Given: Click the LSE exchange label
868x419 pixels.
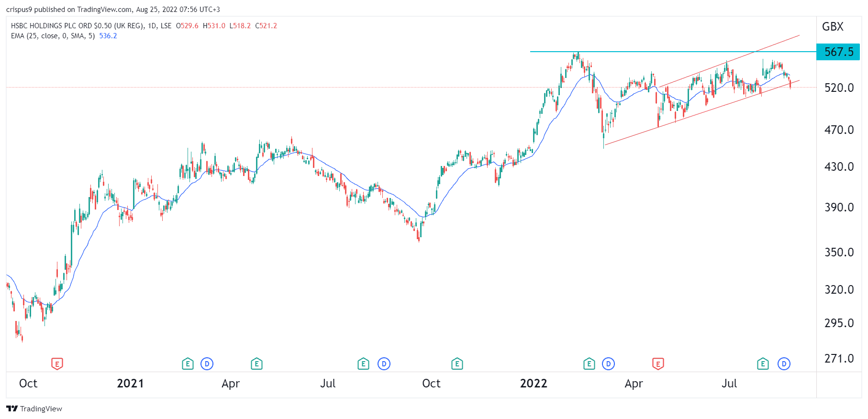Looking at the screenshot, I should click(x=166, y=26).
